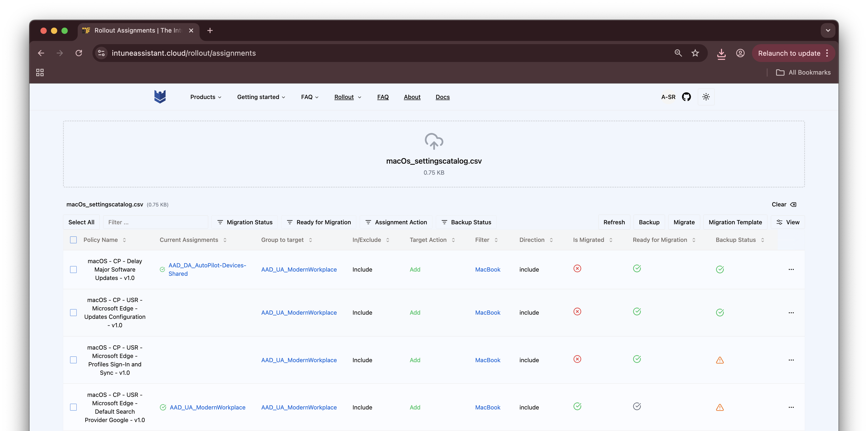Open row actions for Updates Configuration policy
868x431 pixels.
(791, 313)
